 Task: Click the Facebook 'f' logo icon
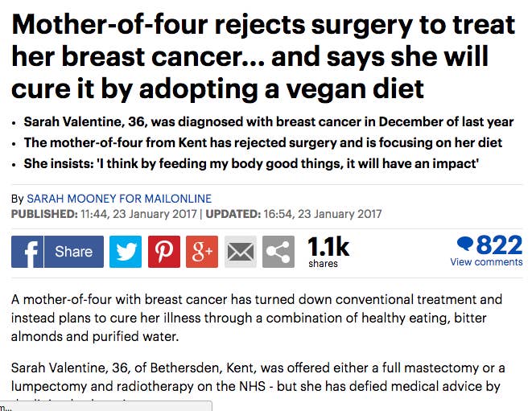pos(27,252)
